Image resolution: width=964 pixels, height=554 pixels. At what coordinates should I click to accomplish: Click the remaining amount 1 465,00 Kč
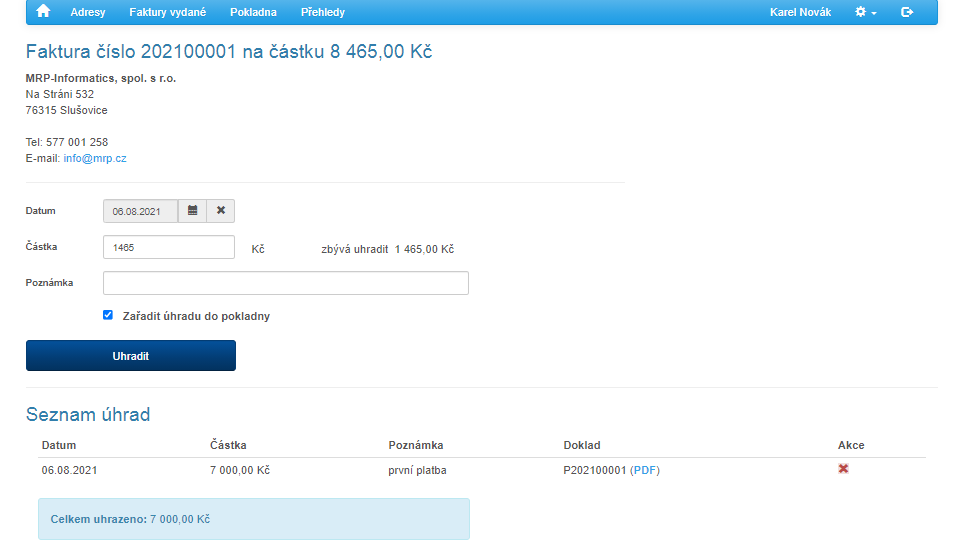[x=424, y=249]
